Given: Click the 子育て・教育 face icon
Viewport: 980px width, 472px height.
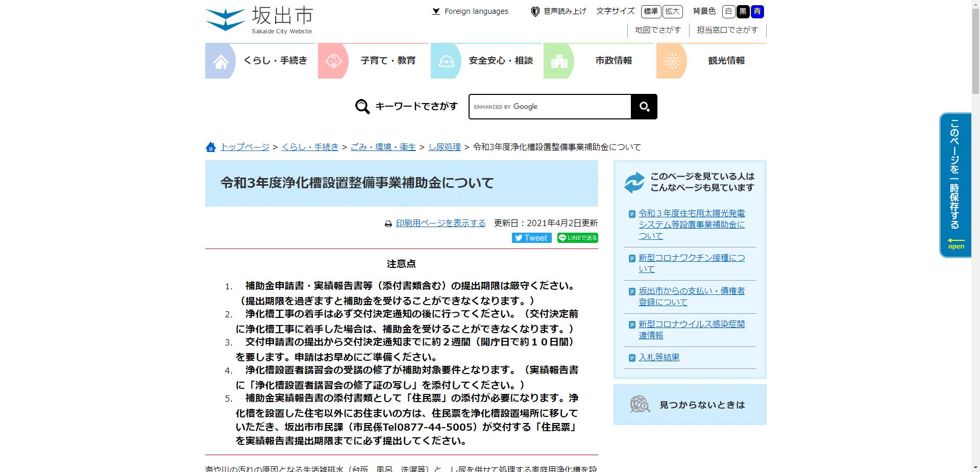Looking at the screenshot, I should [334, 61].
